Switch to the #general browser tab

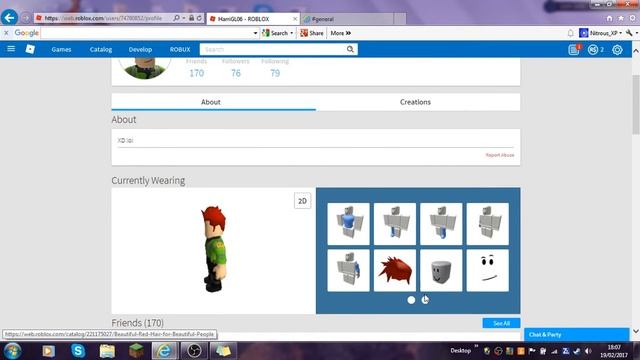point(347,19)
